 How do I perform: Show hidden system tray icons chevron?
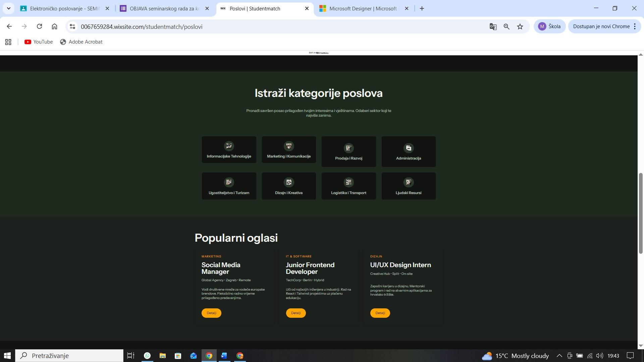(559, 356)
